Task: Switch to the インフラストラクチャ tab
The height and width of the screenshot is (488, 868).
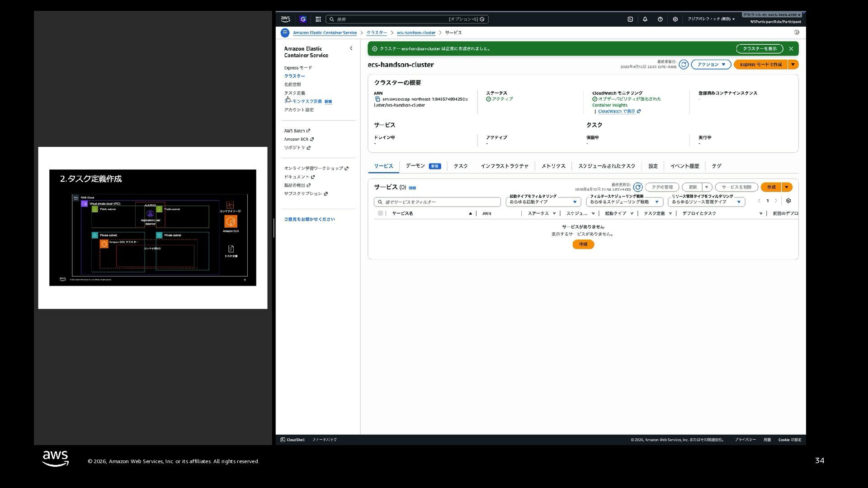Action: (504, 166)
